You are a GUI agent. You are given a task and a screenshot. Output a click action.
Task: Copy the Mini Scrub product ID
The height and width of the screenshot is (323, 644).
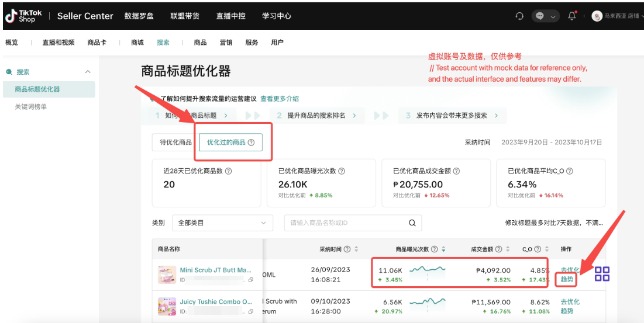click(x=250, y=280)
